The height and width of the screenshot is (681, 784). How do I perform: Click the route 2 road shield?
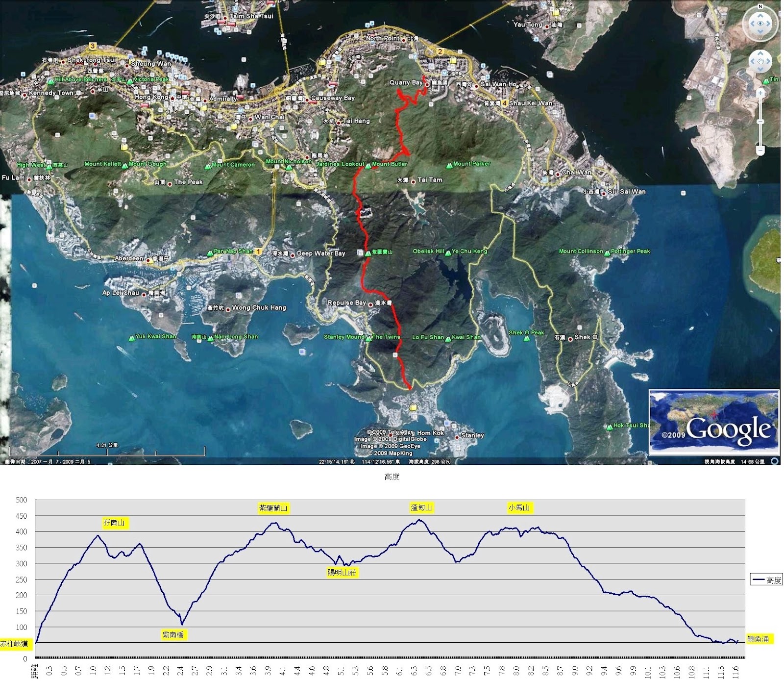coord(440,51)
